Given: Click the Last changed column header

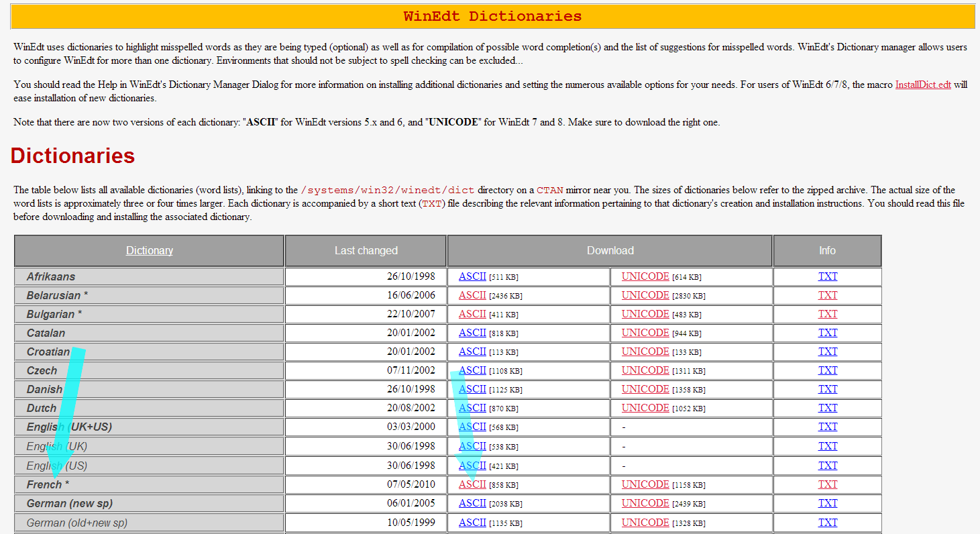Looking at the screenshot, I should click(x=366, y=250).
